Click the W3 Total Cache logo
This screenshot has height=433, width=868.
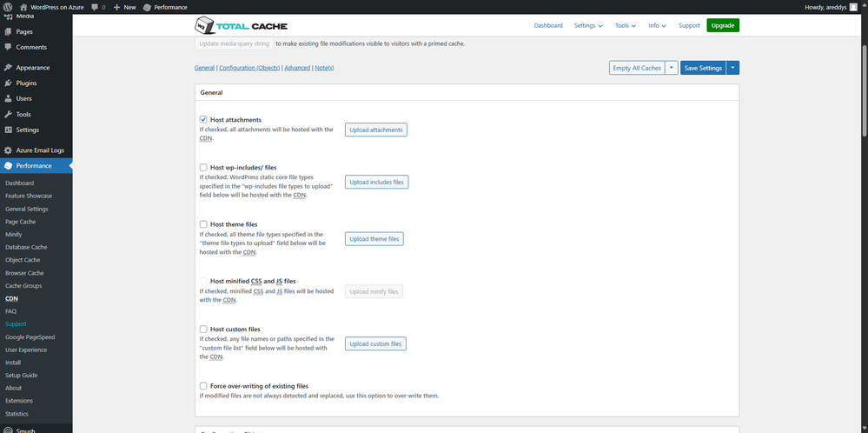242,25
